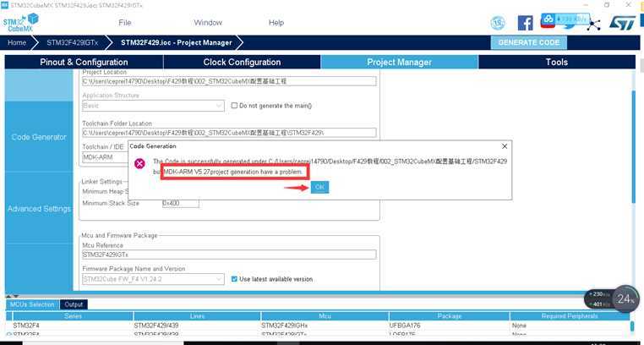Open the Tools tab

557,62
